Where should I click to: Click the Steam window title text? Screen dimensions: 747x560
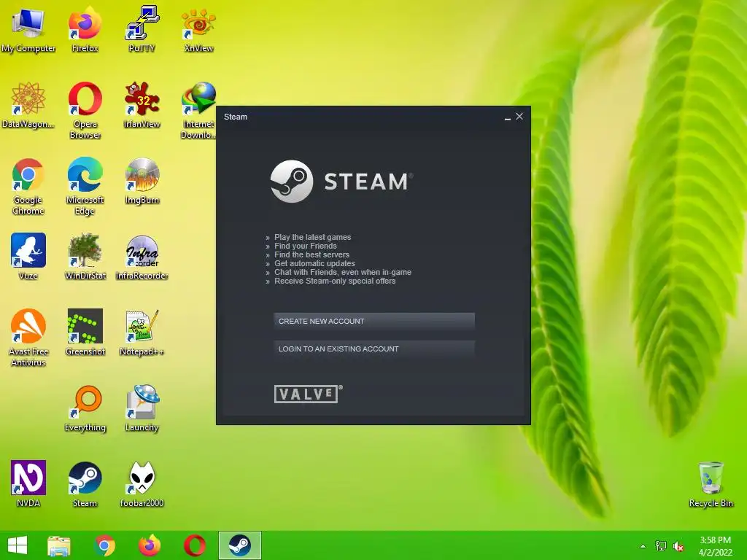(236, 117)
